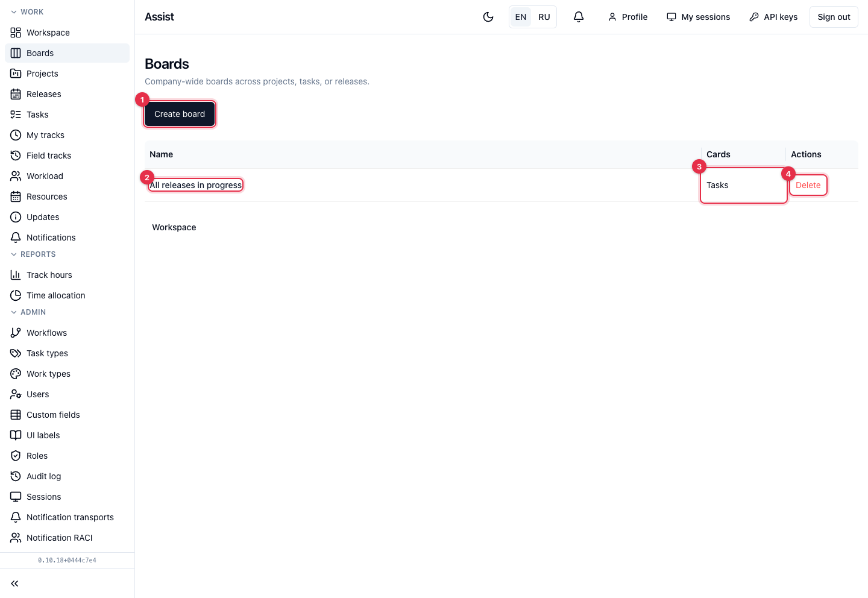Open Notifications in the sidebar
Screen dimensions: 868x598
67,238
